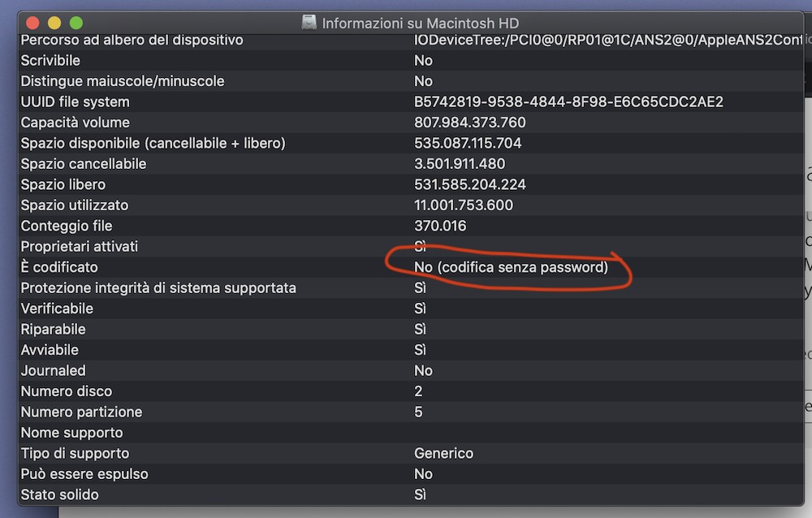Select the 'È codificato' label
The image size is (812, 518).
tap(59, 267)
